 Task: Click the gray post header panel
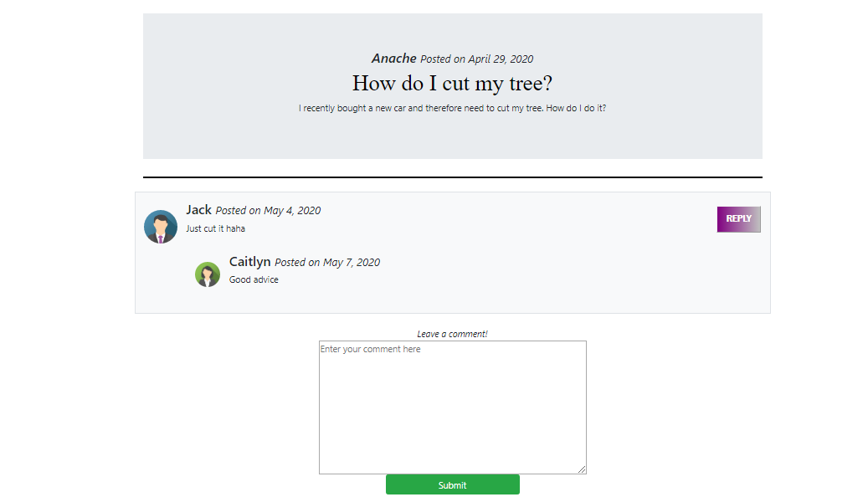tap(452, 138)
